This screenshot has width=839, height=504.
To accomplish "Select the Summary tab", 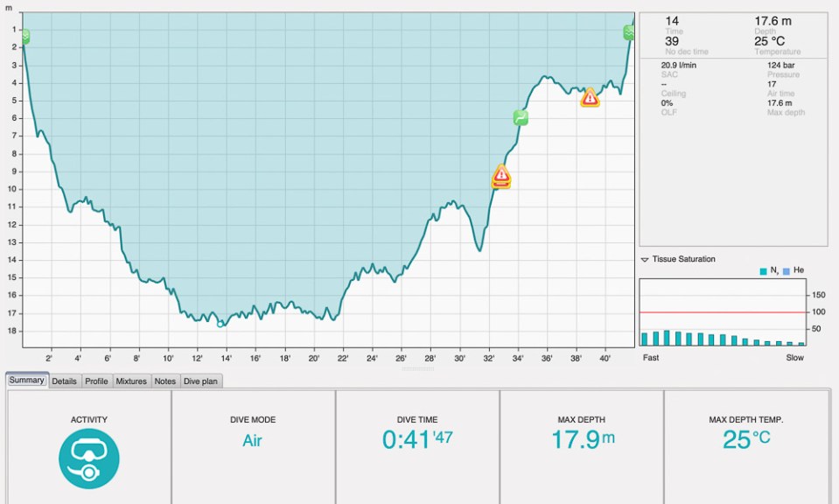I will coord(27,381).
